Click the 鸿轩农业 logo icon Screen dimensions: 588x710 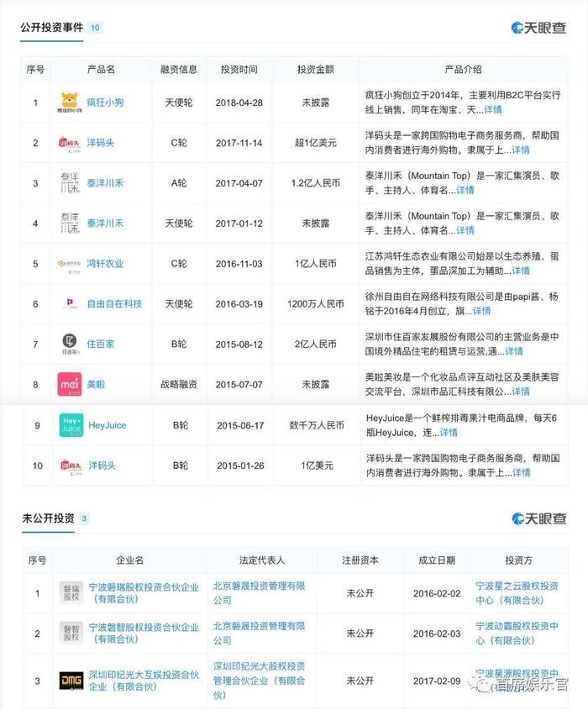pos(69,265)
